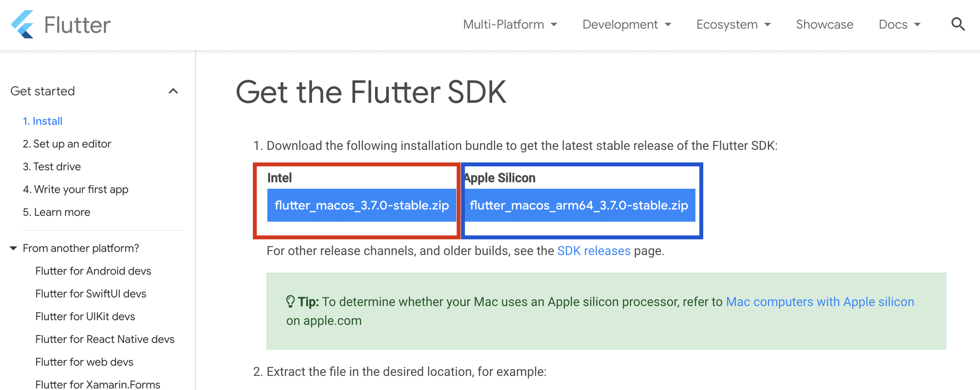This screenshot has width=980, height=390.
Task: Download flutter_macos_3.7.0-stable.zip for Intel
Action: coord(361,205)
